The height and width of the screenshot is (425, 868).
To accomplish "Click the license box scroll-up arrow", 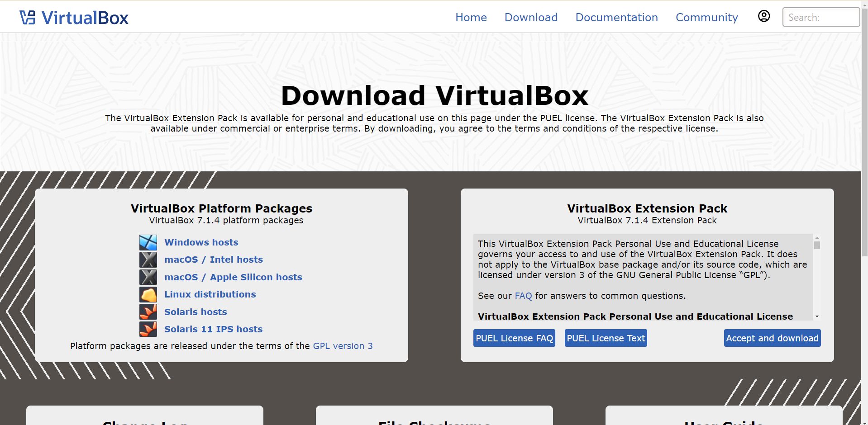I will click(817, 237).
